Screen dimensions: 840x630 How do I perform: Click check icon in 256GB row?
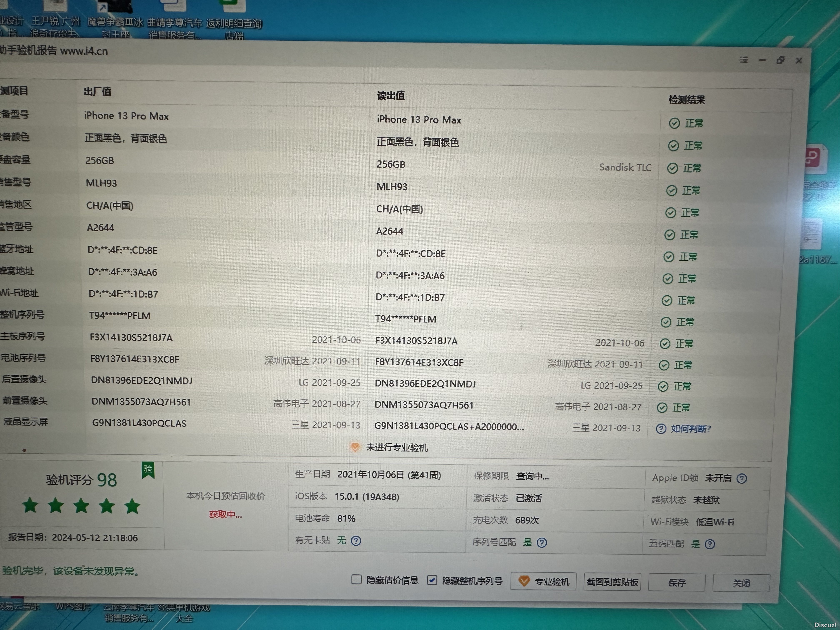[x=672, y=168]
